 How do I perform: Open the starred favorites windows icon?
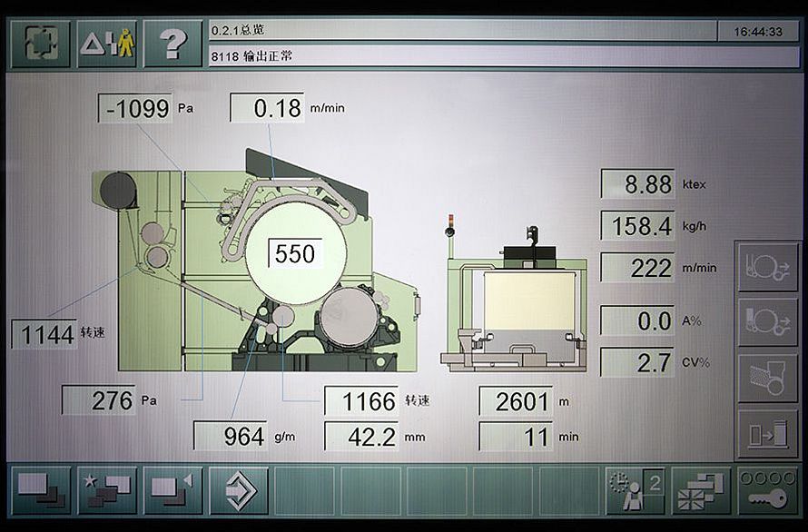coord(107,490)
